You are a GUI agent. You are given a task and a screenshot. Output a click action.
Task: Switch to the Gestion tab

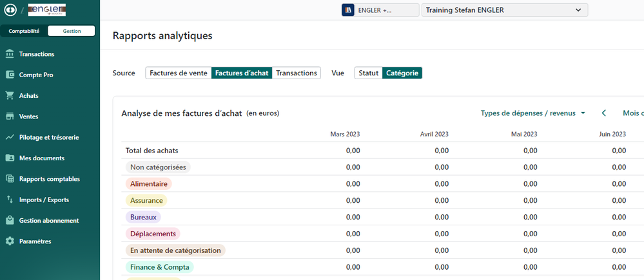[72, 31]
